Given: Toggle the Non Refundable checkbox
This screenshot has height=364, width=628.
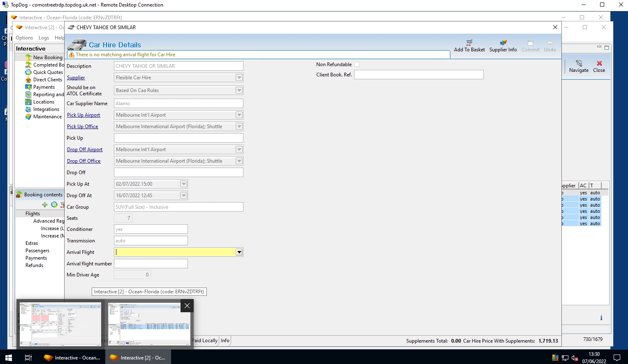Looking at the screenshot, I should click(x=357, y=65).
